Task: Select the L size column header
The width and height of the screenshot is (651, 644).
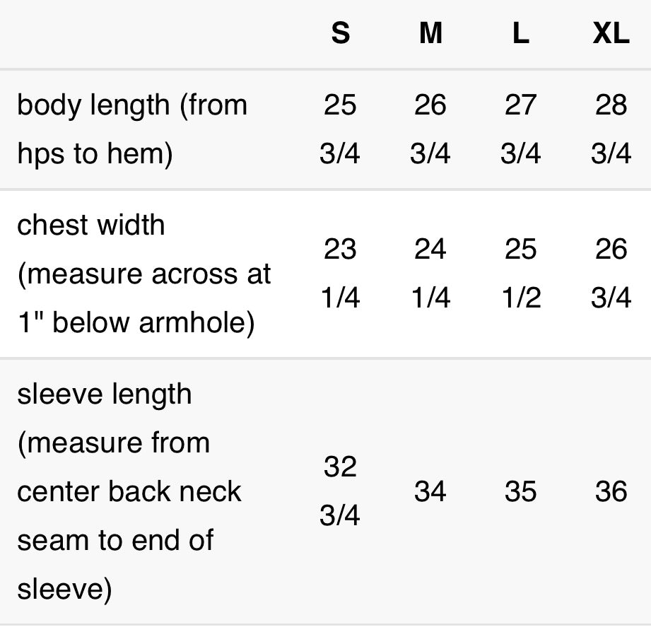Action: [x=520, y=34]
